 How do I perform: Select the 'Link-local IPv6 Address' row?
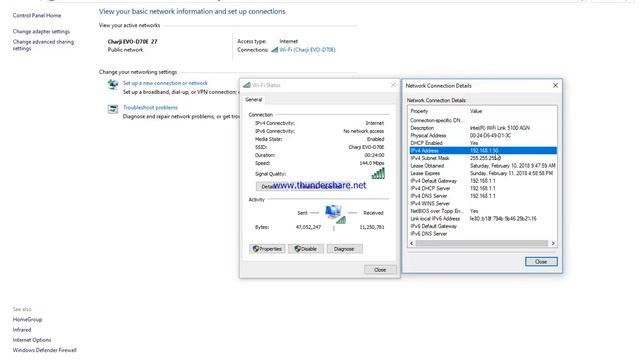pos(482,218)
